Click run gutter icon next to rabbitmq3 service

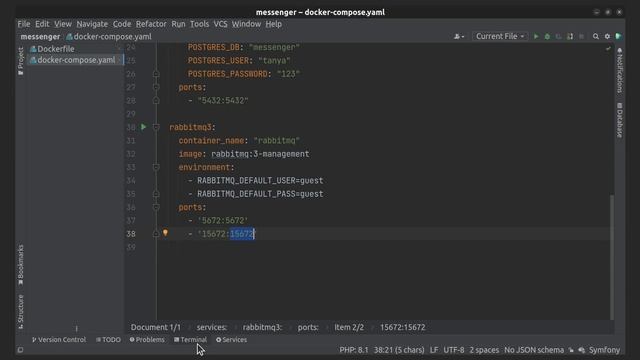143,127
